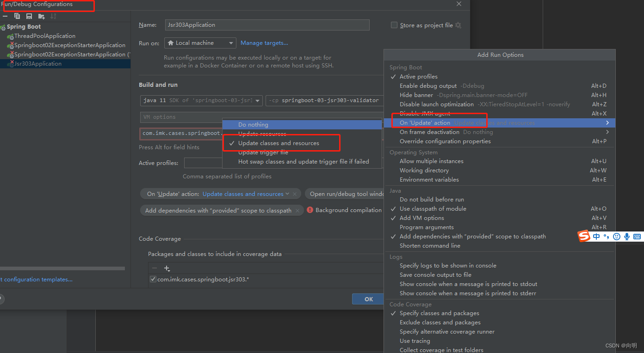
Task: Click the red Background compilation error icon
Action: 310,210
